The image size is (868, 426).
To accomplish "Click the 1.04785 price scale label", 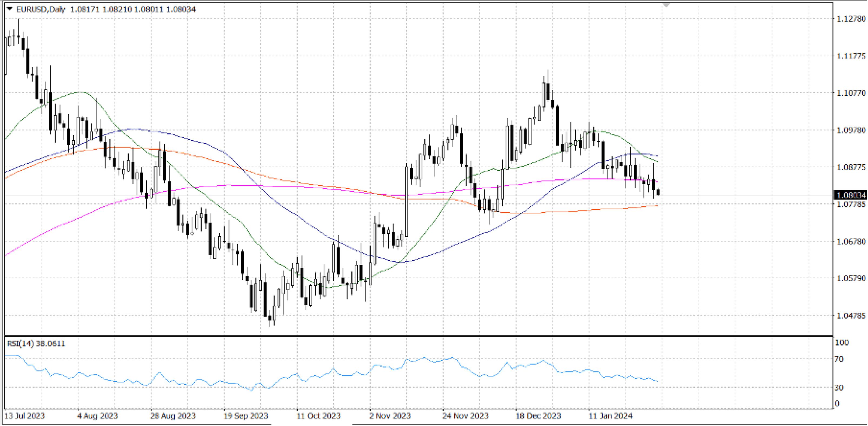I will (x=851, y=316).
